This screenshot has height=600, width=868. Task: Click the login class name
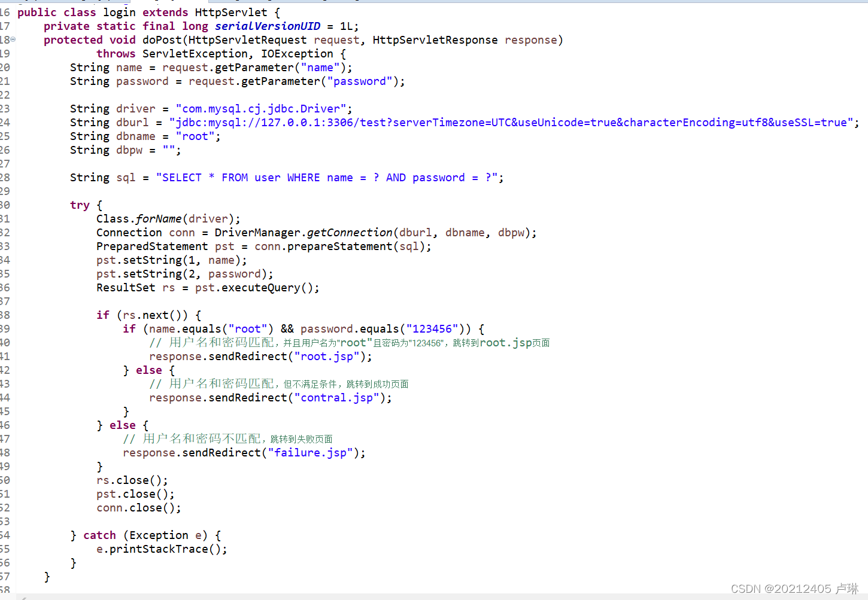coord(119,13)
